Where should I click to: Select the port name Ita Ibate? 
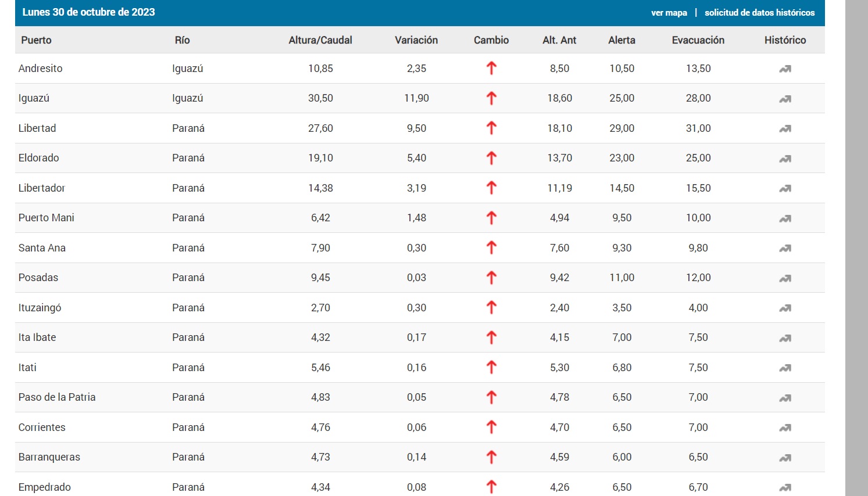click(x=37, y=337)
